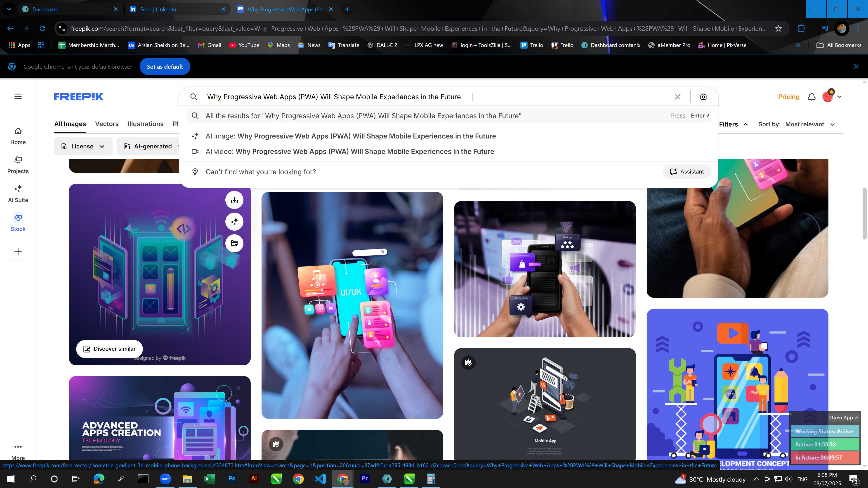Open YouTube bookmark

tap(244, 45)
